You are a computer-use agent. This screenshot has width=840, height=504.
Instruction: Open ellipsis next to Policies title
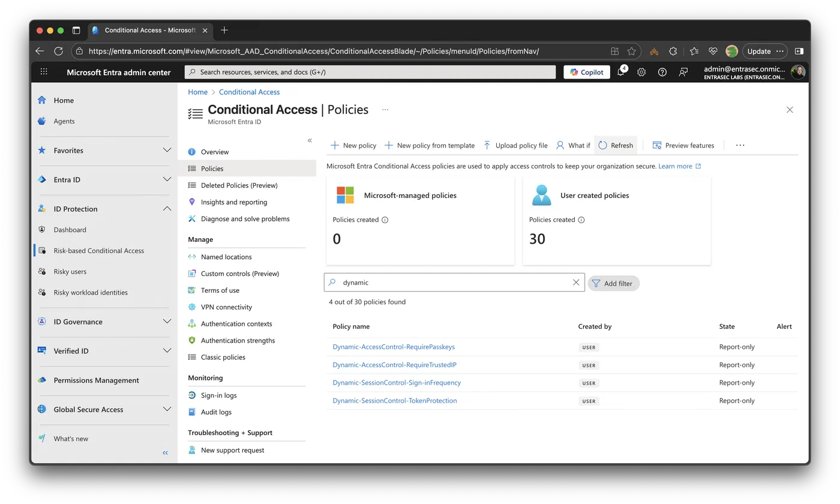tap(385, 110)
